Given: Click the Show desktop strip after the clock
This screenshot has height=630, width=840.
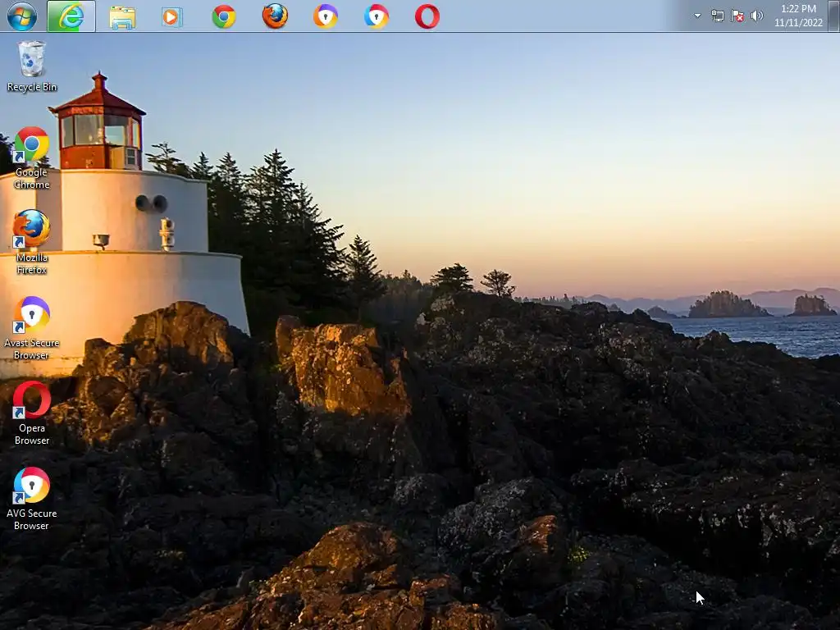Looking at the screenshot, I should (x=834, y=16).
